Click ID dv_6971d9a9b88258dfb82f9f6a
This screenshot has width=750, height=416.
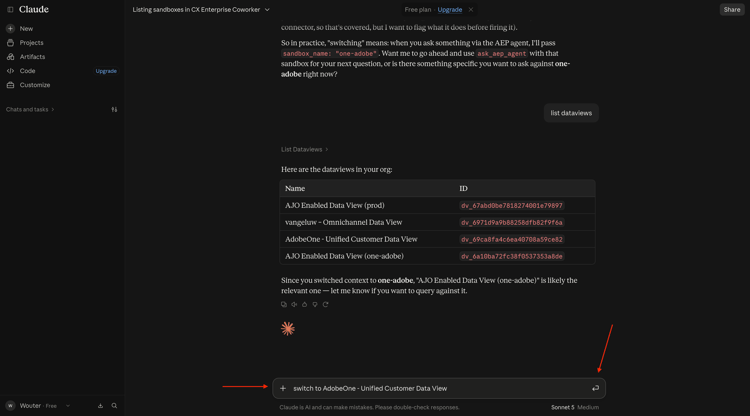(x=512, y=222)
